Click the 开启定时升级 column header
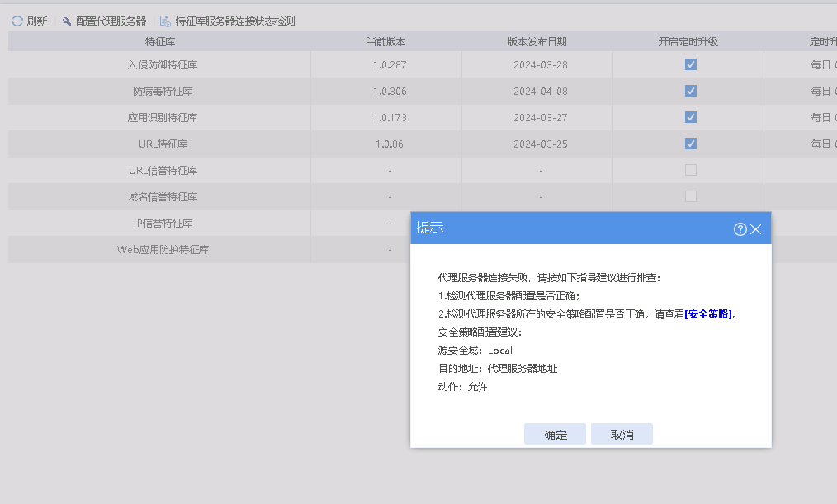Screen dimensions: 837x504 (x=688, y=41)
